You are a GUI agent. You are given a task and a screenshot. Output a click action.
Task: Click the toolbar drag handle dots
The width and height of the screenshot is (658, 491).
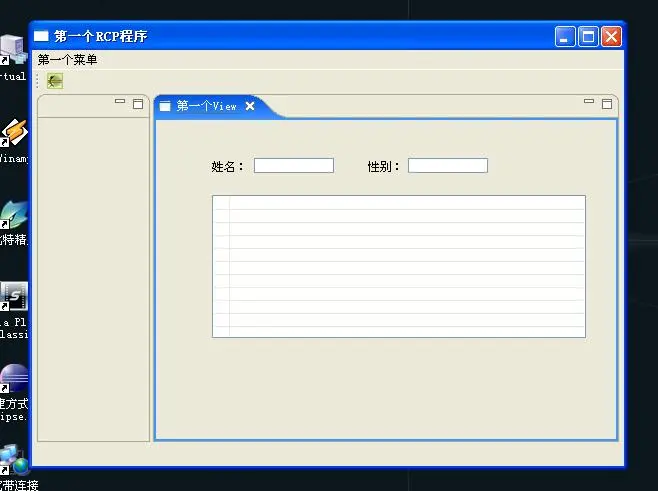[x=38, y=81]
